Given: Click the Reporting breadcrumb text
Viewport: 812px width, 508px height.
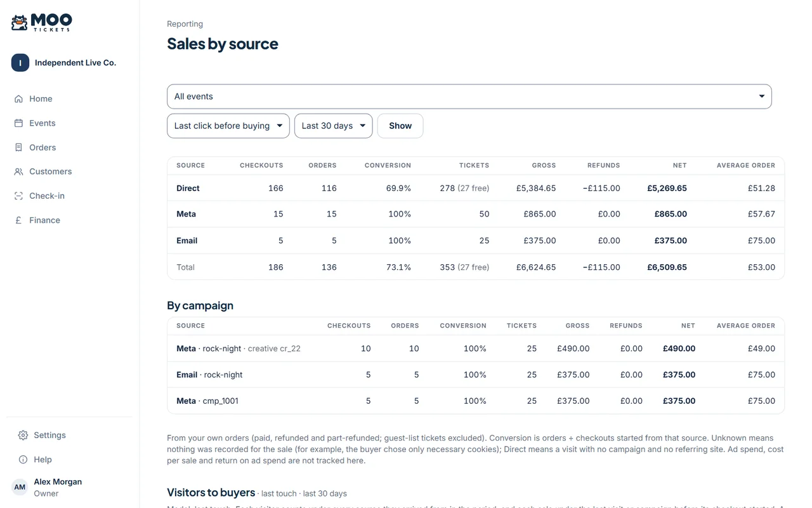Looking at the screenshot, I should 185,24.
